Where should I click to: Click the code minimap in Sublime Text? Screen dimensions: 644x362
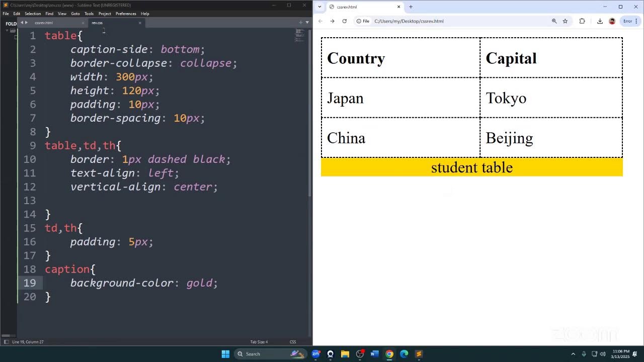(300, 34)
